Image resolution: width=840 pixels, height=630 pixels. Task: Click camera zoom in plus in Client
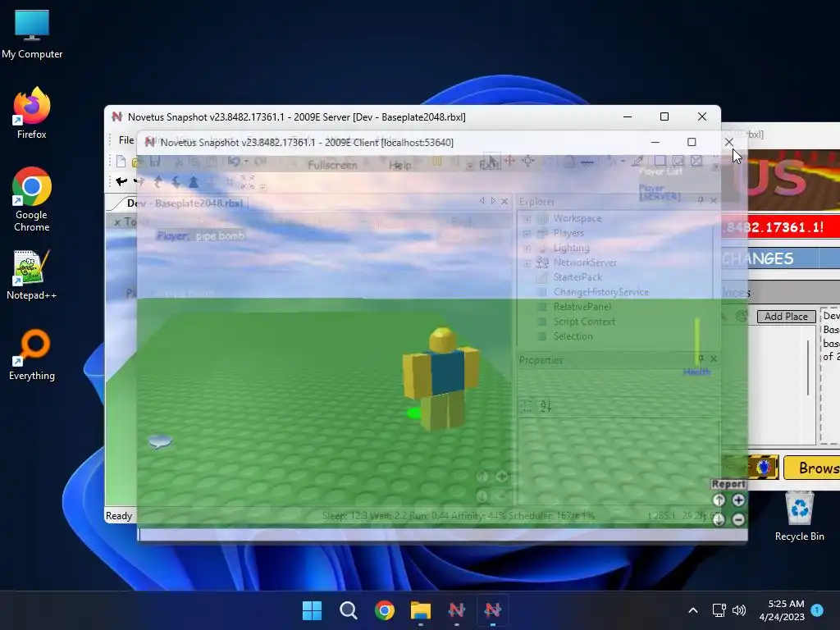coord(738,500)
